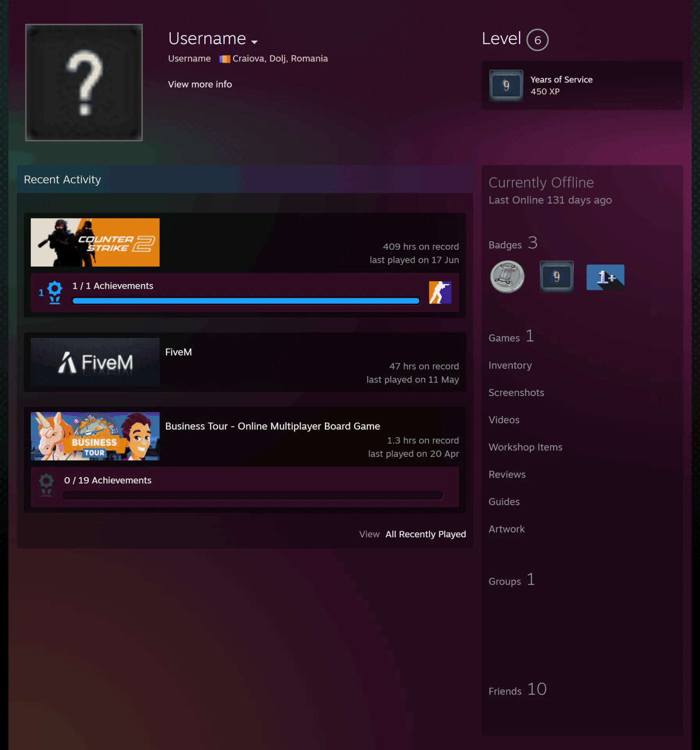
Task: Open Workshop Items link
Action: point(525,447)
